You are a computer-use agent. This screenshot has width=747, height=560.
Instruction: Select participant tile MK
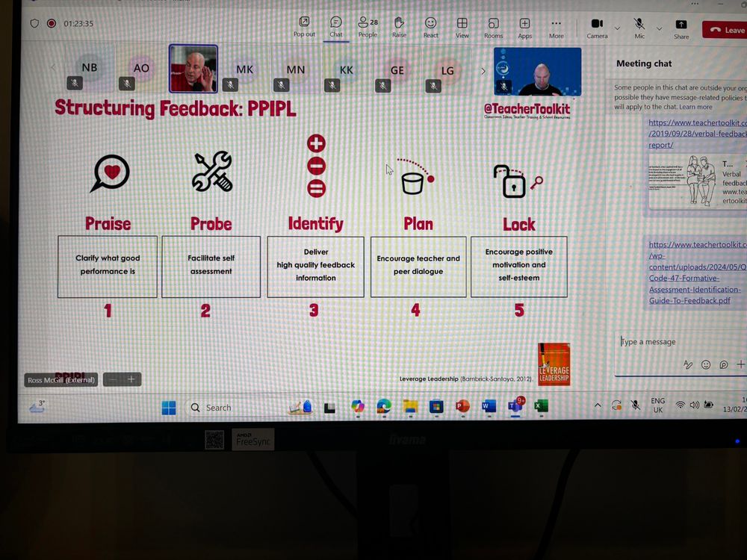point(244,70)
